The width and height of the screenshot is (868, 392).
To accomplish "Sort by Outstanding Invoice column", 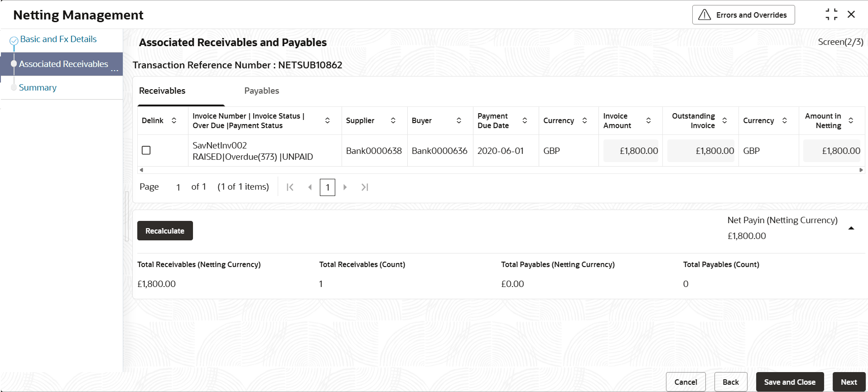I will pyautogui.click(x=725, y=120).
